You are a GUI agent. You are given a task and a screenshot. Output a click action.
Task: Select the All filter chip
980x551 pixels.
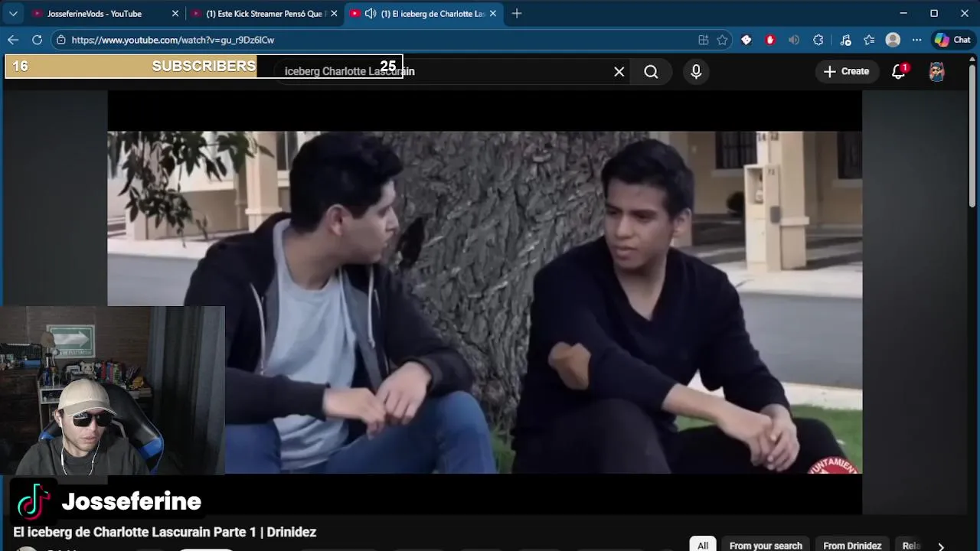pos(703,545)
